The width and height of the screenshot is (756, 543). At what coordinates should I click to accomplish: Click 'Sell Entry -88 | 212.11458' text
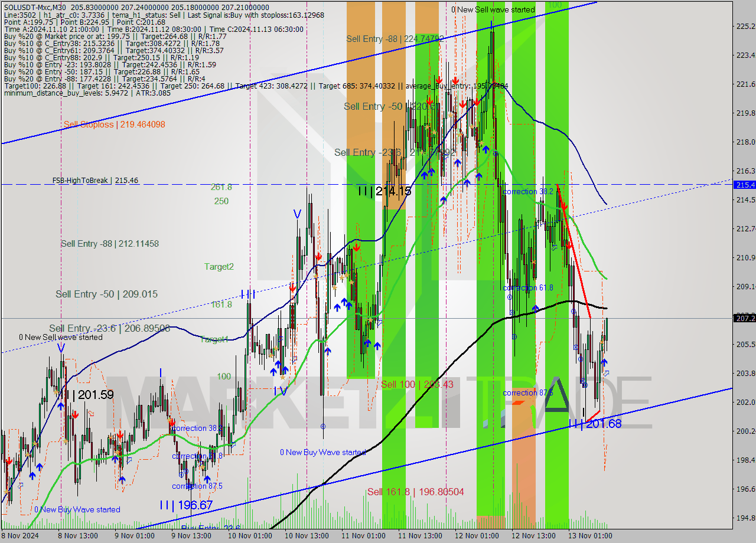(110, 244)
